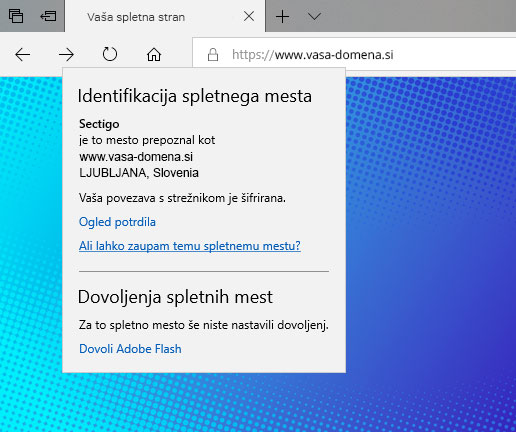Image resolution: width=516 pixels, height=432 pixels.
Task: Click the forward navigation arrow
Action: coord(66,54)
